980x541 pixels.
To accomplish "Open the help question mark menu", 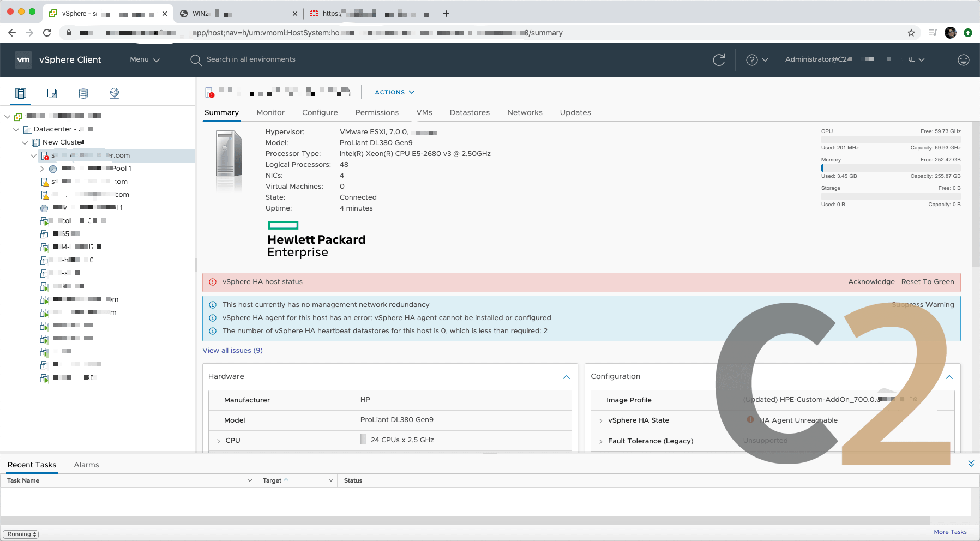I will click(756, 60).
